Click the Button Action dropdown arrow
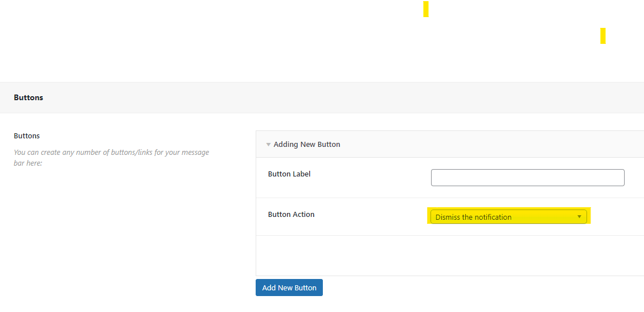Viewport: 644px width, 312px height. (x=579, y=217)
